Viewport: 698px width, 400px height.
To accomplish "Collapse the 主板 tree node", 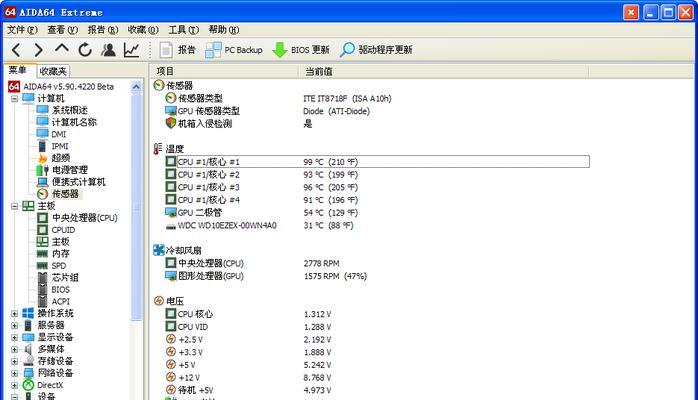I will click(15, 206).
